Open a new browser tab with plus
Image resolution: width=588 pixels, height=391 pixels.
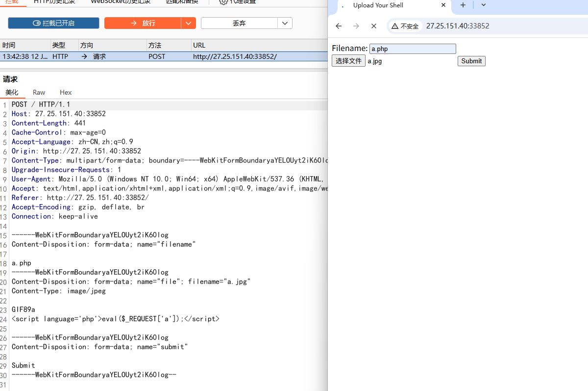463,5
